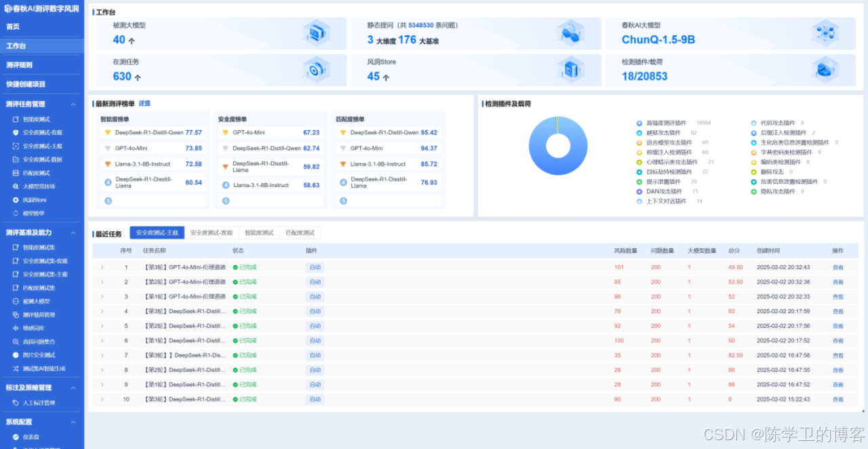
Task: Click shuffle icon beside 测试集AI智能生成
Action: 16,368
